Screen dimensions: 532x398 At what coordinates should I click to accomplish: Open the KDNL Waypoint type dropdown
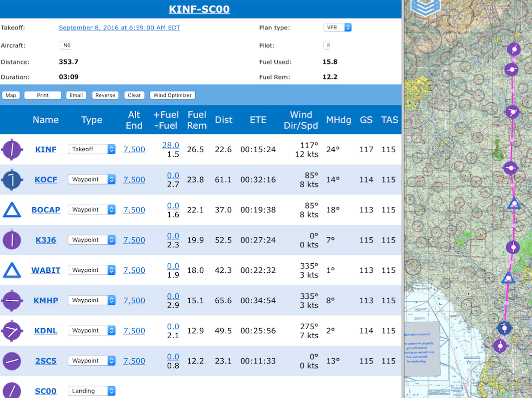tap(92, 330)
